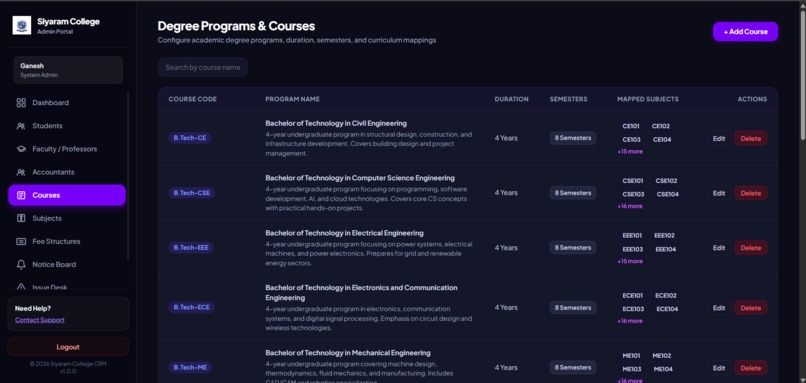Viewport: 806px width, 383px height.
Task: Click the Students people icon
Action: pos(21,126)
